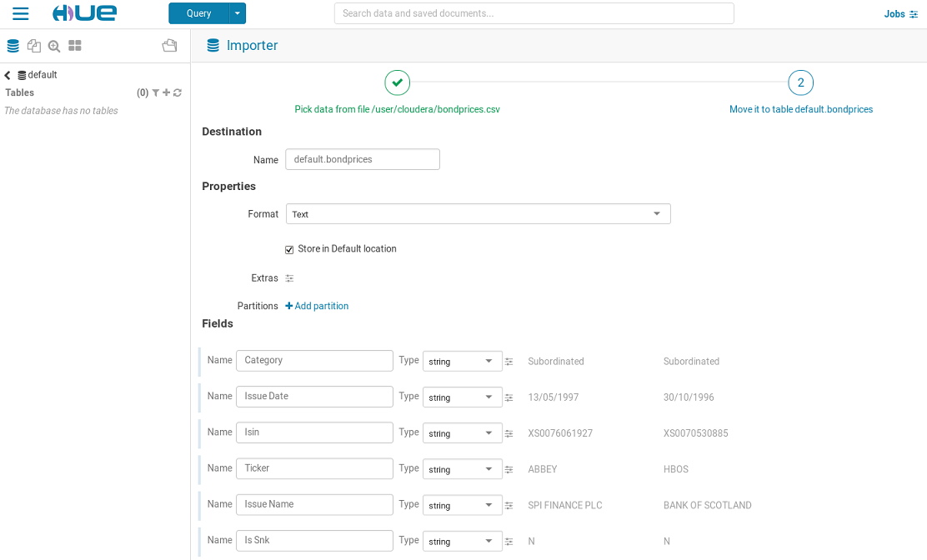Click sample value SPI FINANCE PLC
The height and width of the screenshot is (560, 927).
564,506
